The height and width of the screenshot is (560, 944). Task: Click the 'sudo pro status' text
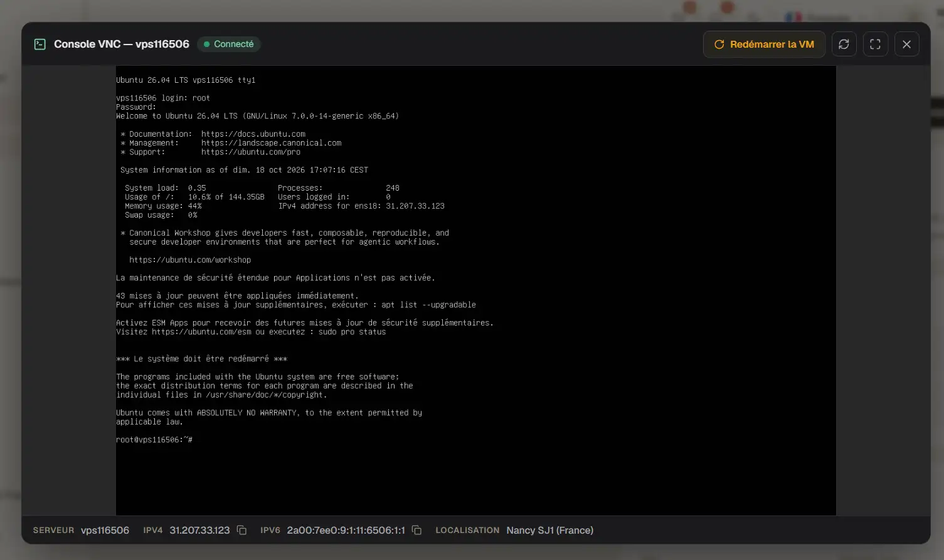click(352, 332)
